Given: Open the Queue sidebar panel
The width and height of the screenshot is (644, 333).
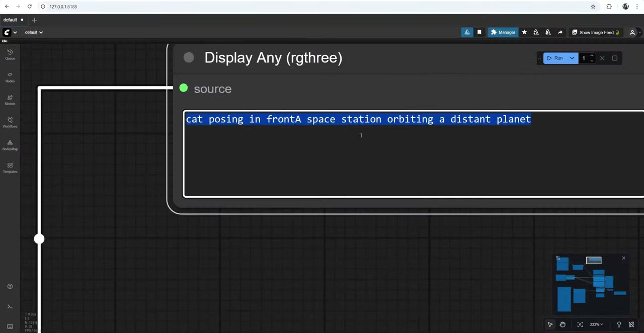Looking at the screenshot, I should pyautogui.click(x=10, y=54).
